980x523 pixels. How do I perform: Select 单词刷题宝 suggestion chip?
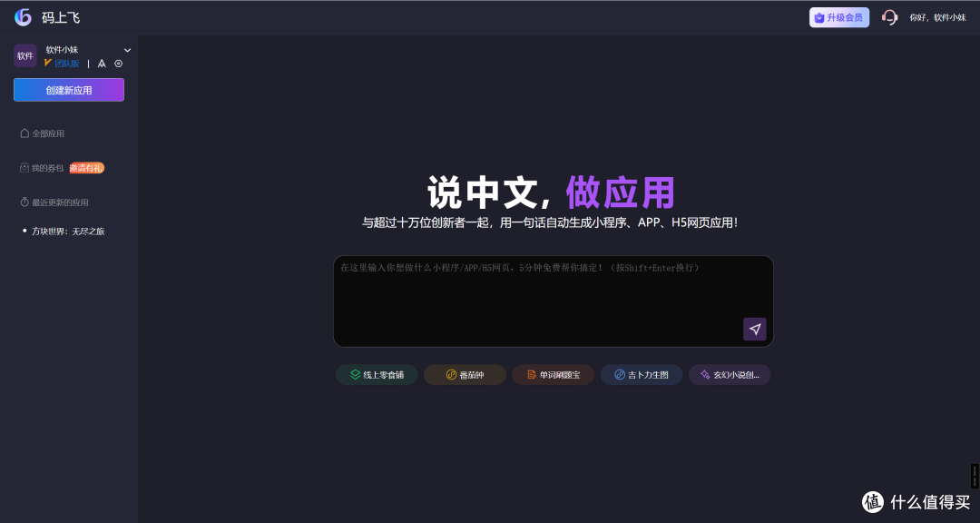[x=554, y=375]
